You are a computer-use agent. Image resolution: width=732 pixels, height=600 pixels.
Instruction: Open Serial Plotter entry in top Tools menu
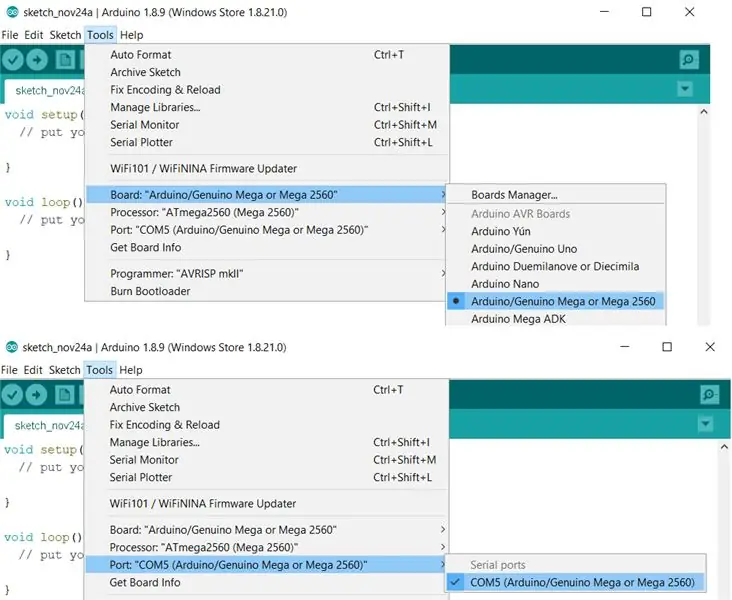click(x=267, y=142)
